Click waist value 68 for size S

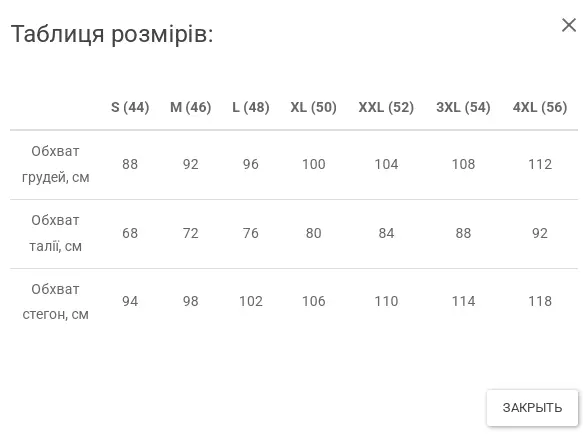coord(130,233)
